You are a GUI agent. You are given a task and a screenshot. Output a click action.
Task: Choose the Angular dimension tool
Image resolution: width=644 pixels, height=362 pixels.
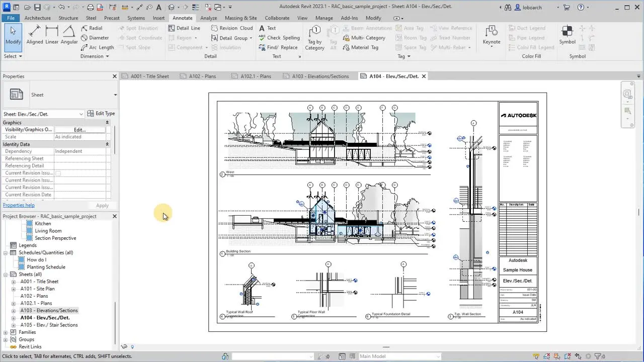point(69,35)
